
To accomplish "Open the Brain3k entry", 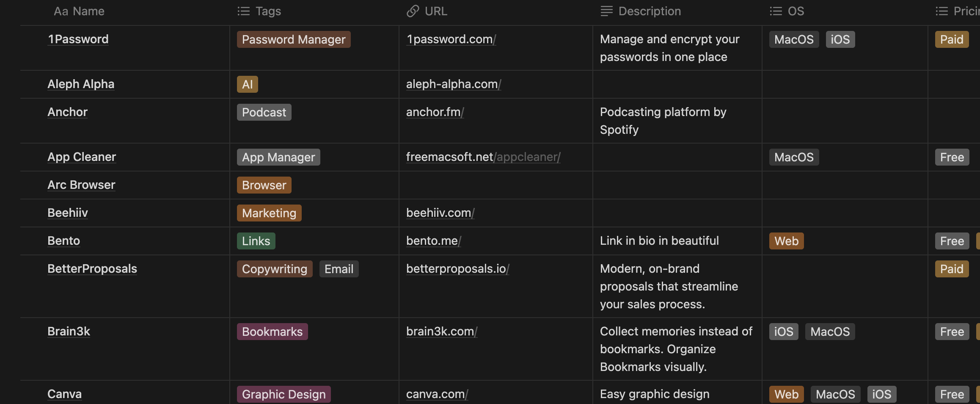I will [x=69, y=331].
